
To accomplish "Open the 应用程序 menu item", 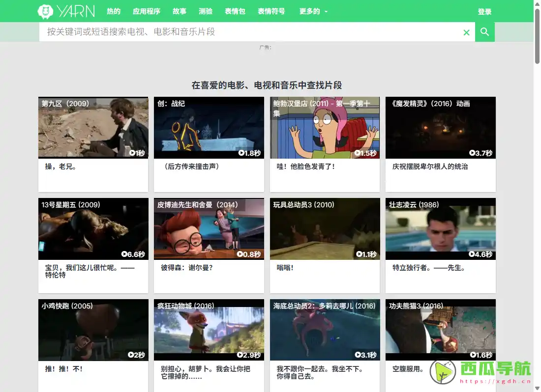I will coord(147,11).
